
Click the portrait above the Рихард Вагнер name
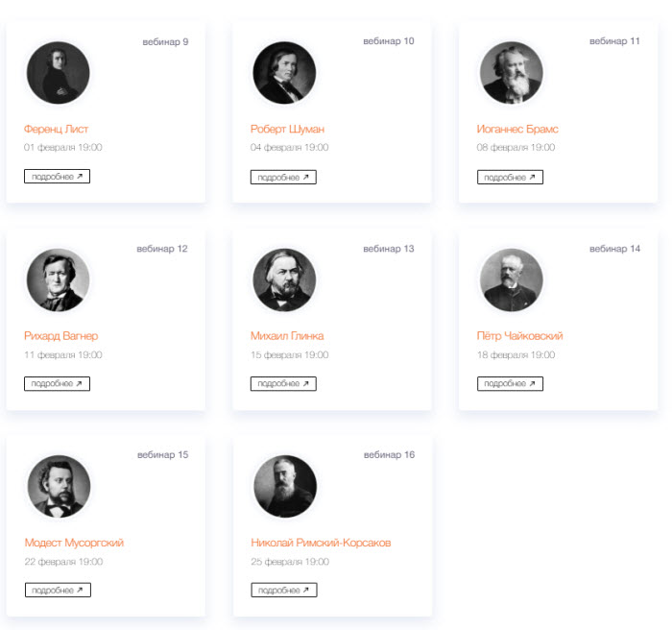pyautogui.click(x=58, y=279)
